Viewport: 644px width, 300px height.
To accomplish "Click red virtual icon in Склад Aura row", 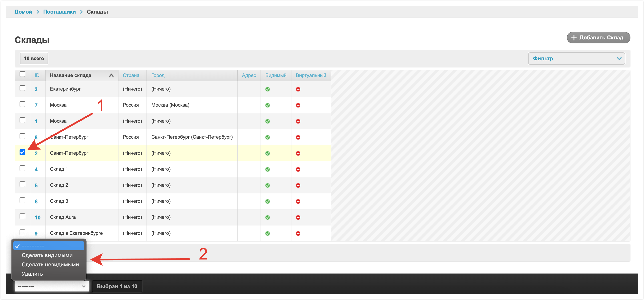I will [x=298, y=217].
